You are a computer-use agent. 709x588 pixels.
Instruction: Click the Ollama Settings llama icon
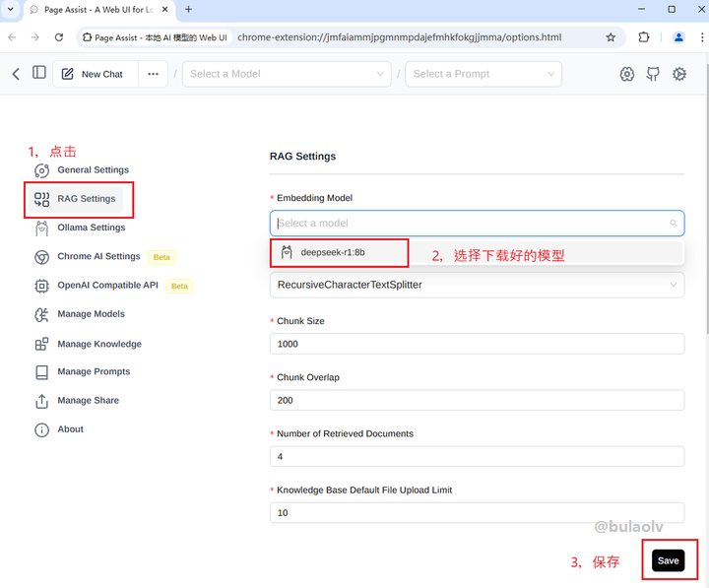[41, 228]
